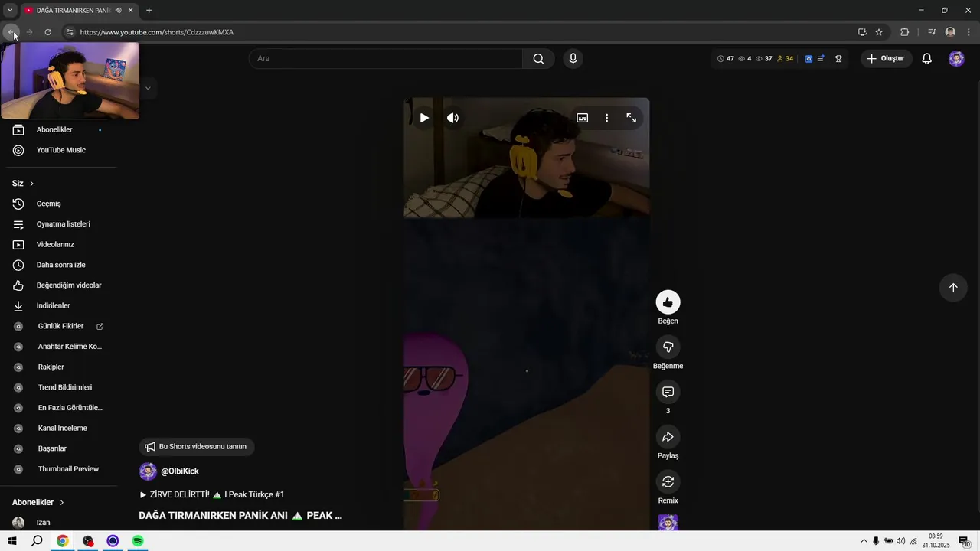This screenshot has width=980, height=551.
Task: Open the YouTube account avatar menu
Action: [x=956, y=59]
